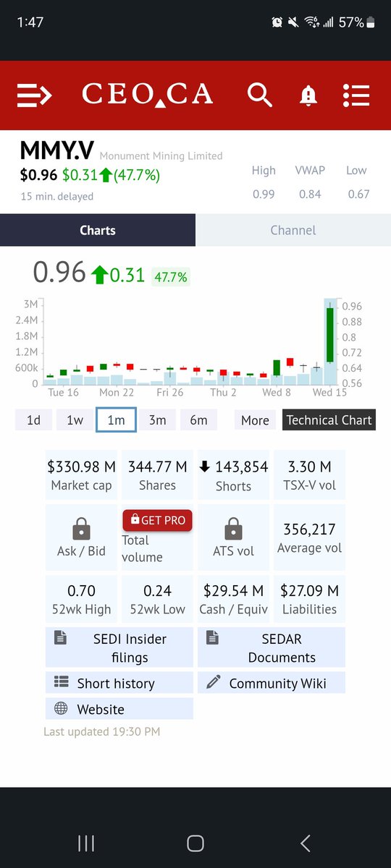Open the search magnifier icon

(259, 95)
